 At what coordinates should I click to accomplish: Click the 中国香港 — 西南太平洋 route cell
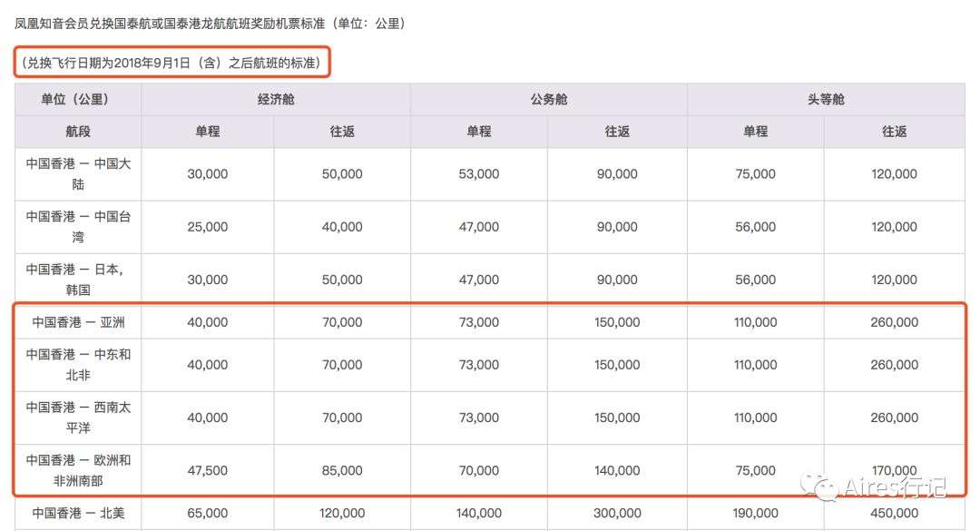click(x=78, y=418)
